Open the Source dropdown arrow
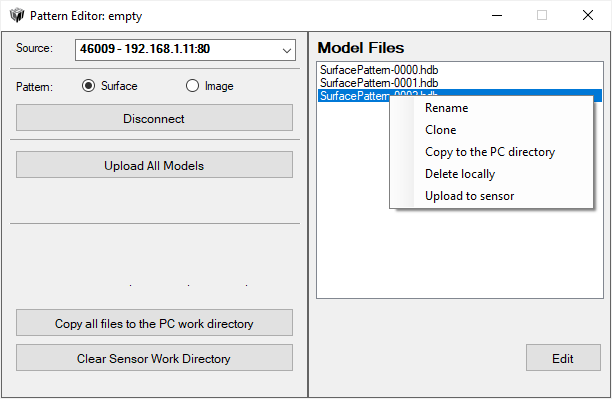Viewport: 612px width, 399px height. click(x=287, y=50)
